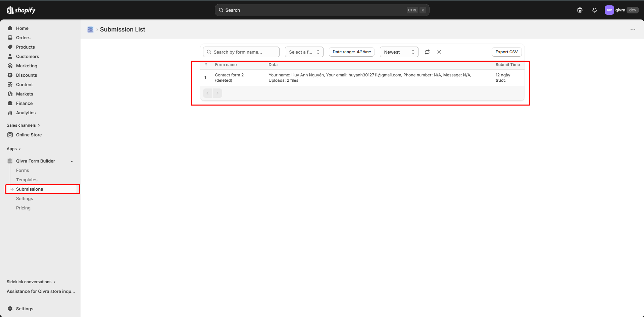Open the Templates page
This screenshot has height=317, width=644.
coord(27,180)
